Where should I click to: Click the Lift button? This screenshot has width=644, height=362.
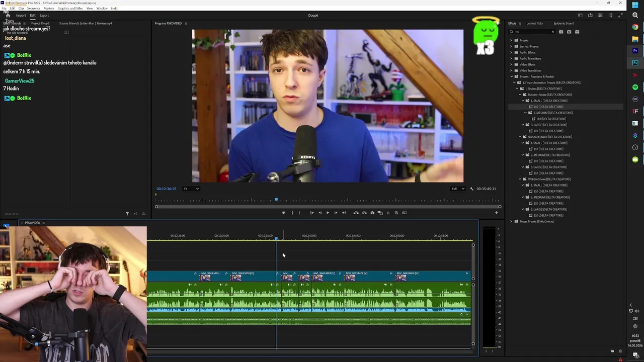[x=356, y=213]
